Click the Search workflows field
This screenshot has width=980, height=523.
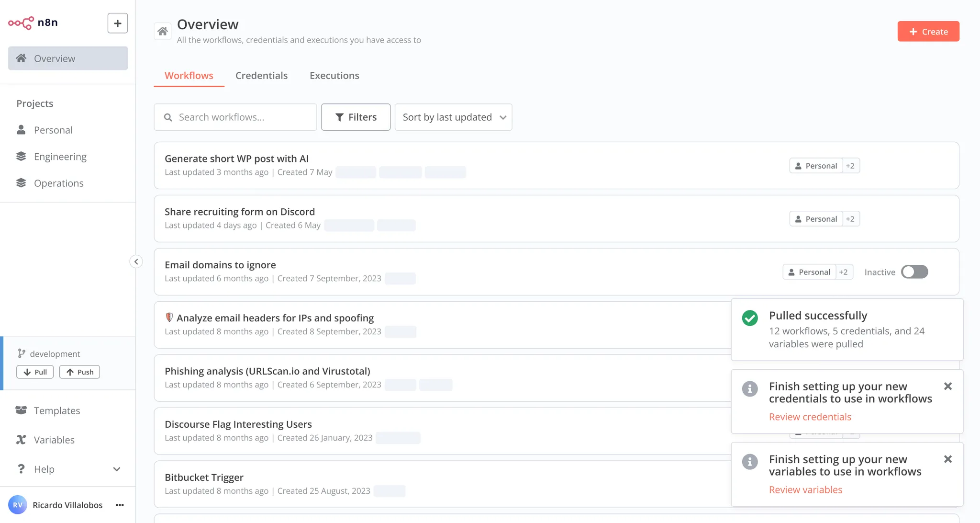[235, 117]
